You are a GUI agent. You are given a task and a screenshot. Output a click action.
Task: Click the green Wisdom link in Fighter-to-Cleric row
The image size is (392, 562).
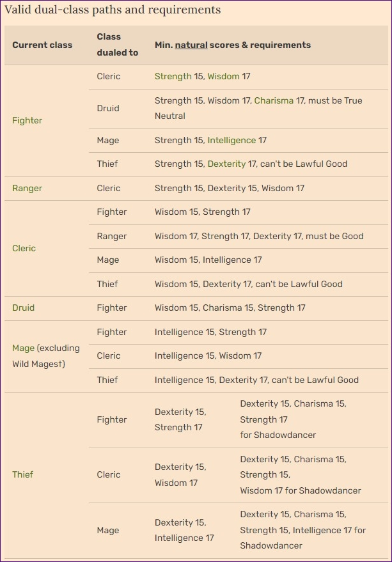[223, 76]
